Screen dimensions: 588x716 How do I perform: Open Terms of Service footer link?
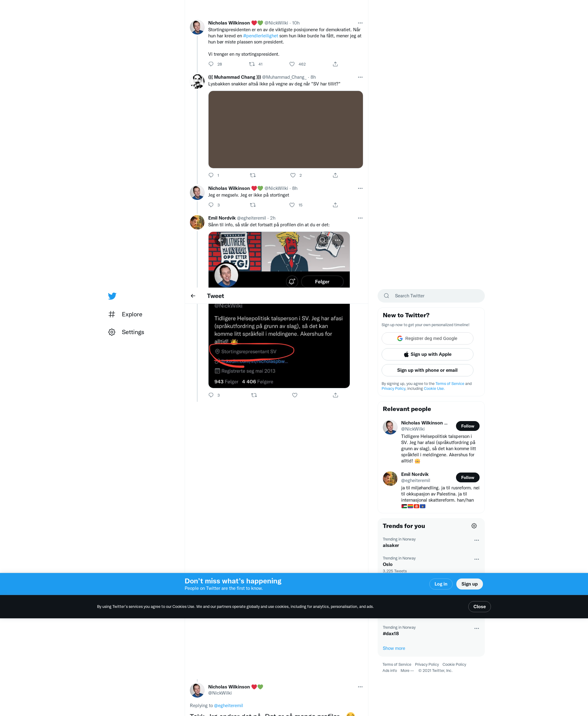point(397,665)
